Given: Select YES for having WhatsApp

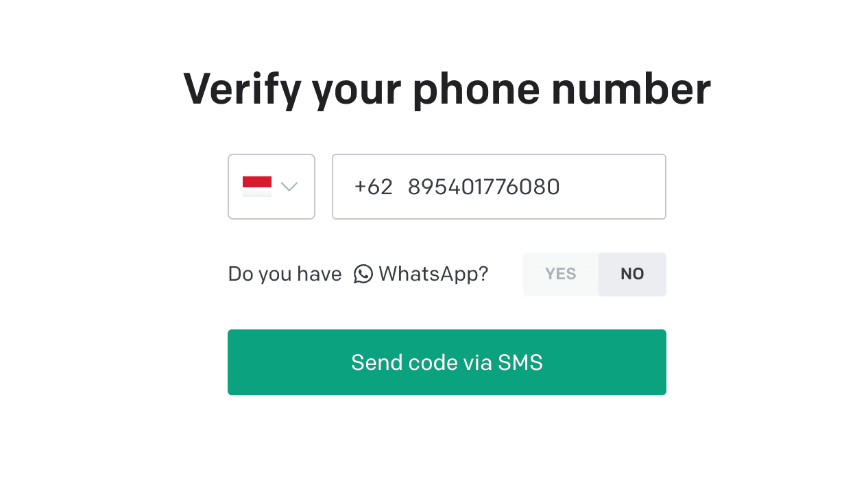Looking at the screenshot, I should [561, 274].
